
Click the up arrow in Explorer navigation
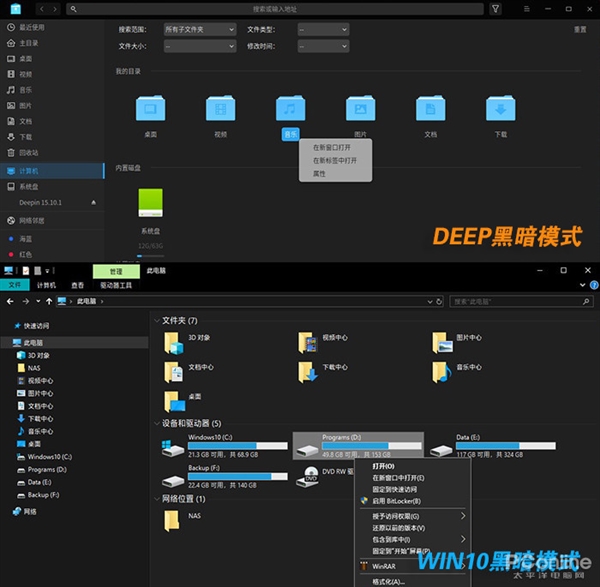coord(49,302)
